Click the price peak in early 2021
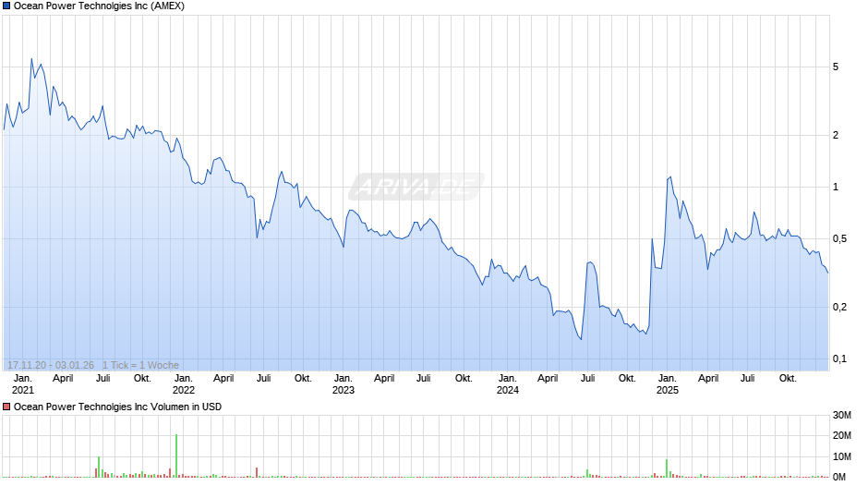Screen dimensions: 868x486 tap(31, 59)
